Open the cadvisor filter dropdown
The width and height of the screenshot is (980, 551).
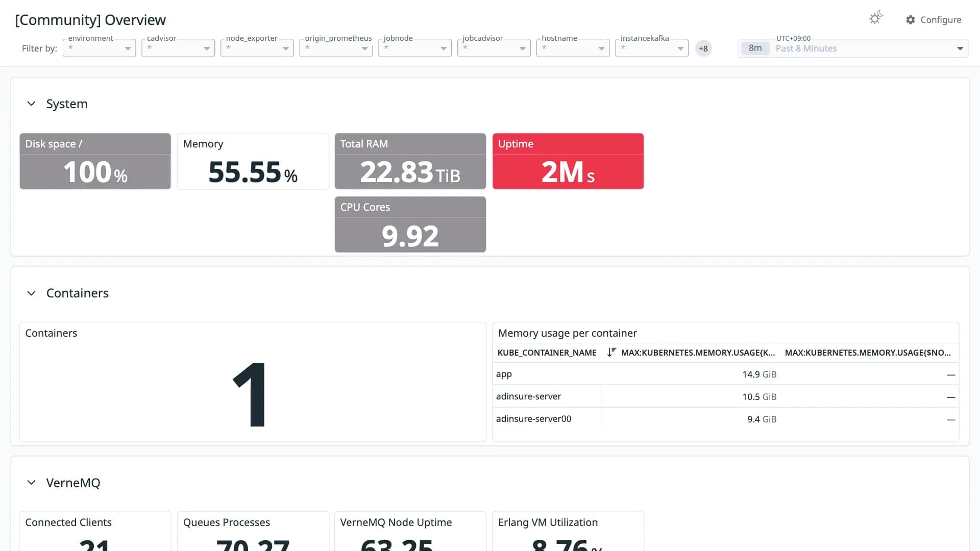click(x=178, y=48)
